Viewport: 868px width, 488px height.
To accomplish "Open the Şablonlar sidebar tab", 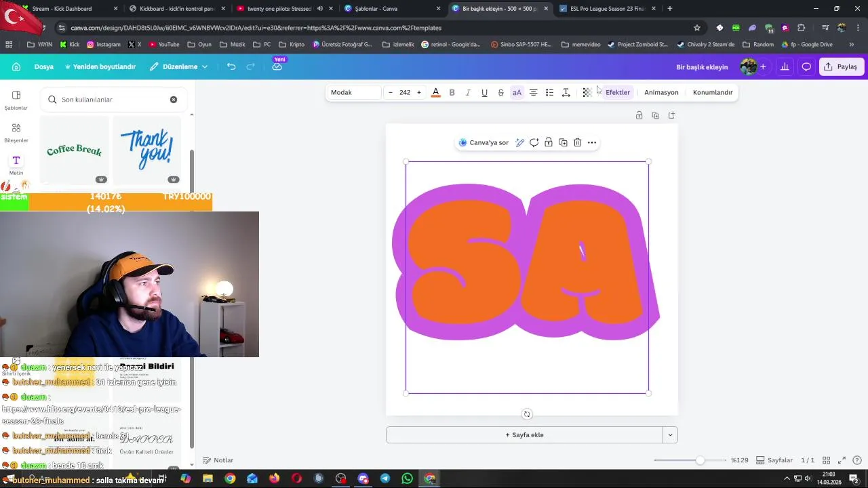I will 16,100.
